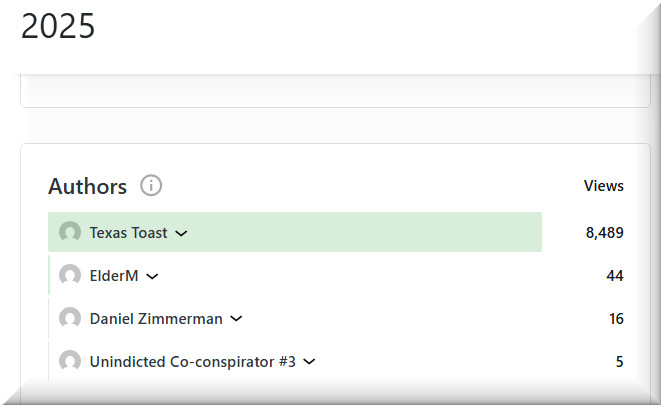The height and width of the screenshot is (405, 661).
Task: Click the 16 views value for Daniel Zimmerman
Action: [x=615, y=319]
